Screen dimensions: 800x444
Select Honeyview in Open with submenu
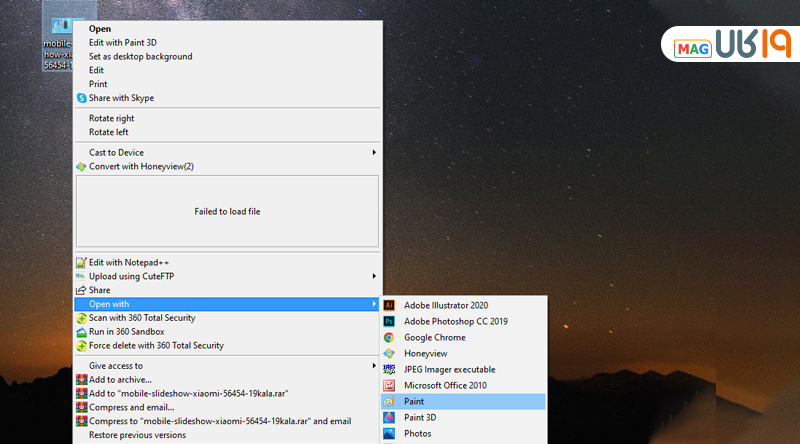(464, 353)
